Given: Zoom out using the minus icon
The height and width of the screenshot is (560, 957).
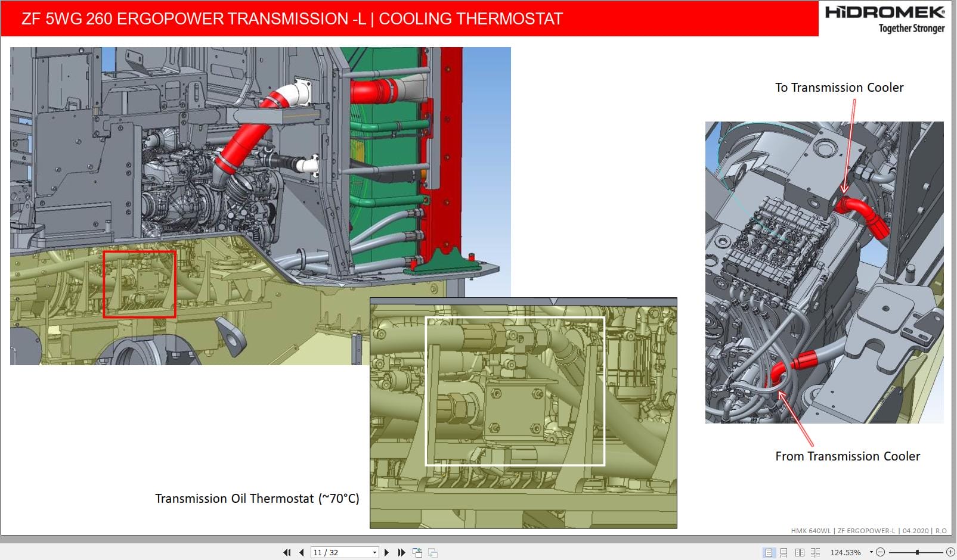Looking at the screenshot, I should (x=880, y=552).
